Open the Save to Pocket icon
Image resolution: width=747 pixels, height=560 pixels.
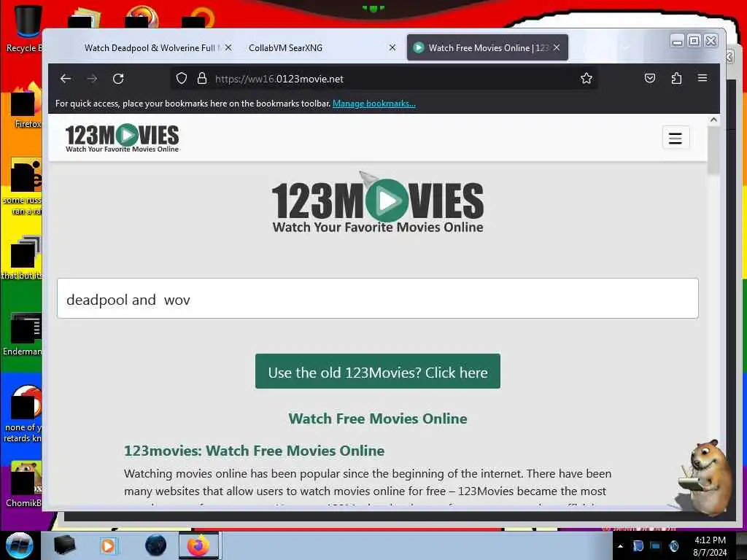tap(650, 78)
